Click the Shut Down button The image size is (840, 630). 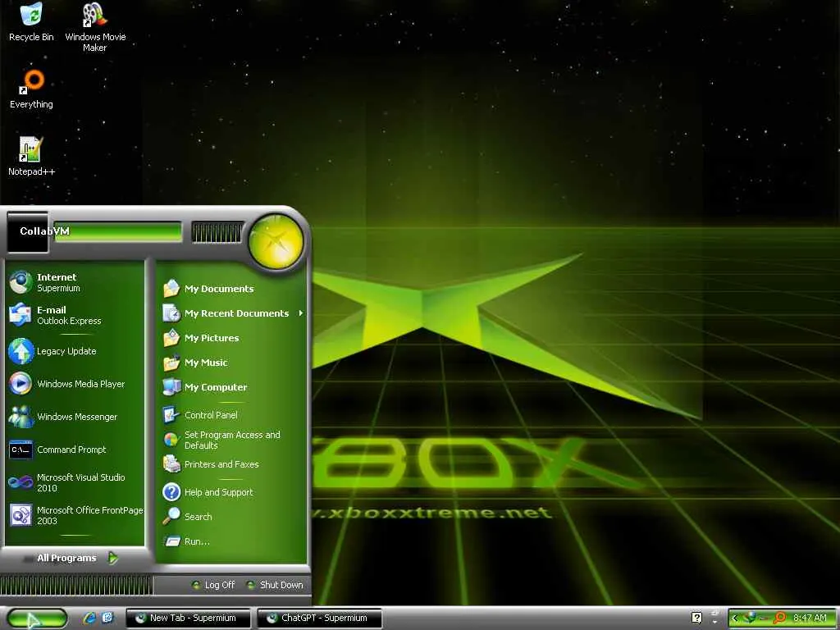[x=275, y=585]
